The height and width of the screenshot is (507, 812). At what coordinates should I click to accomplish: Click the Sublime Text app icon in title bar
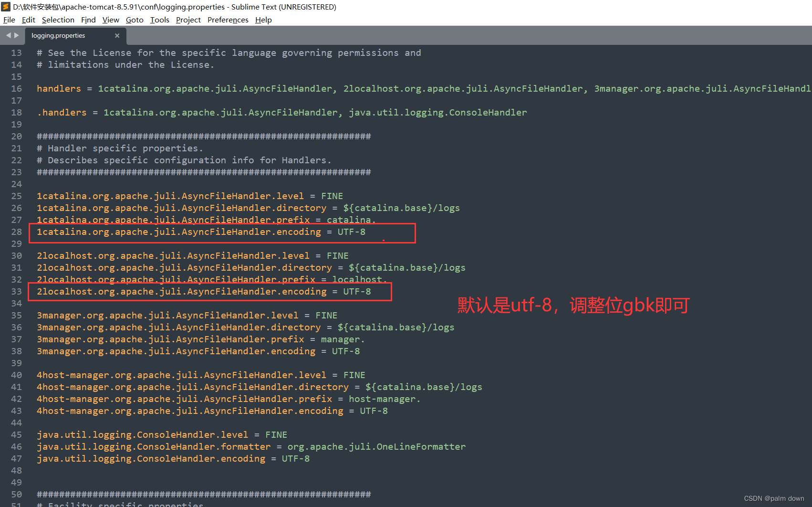click(x=6, y=7)
